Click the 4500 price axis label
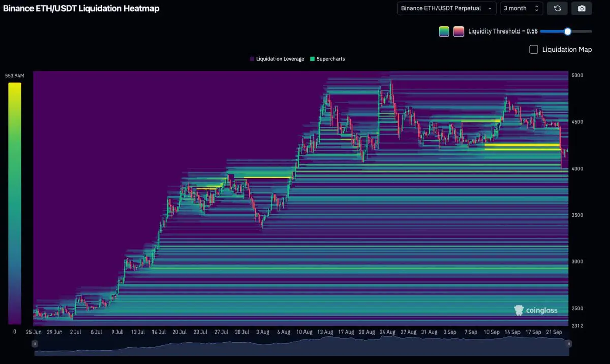Viewport: 610px width, 364px height. click(x=577, y=122)
